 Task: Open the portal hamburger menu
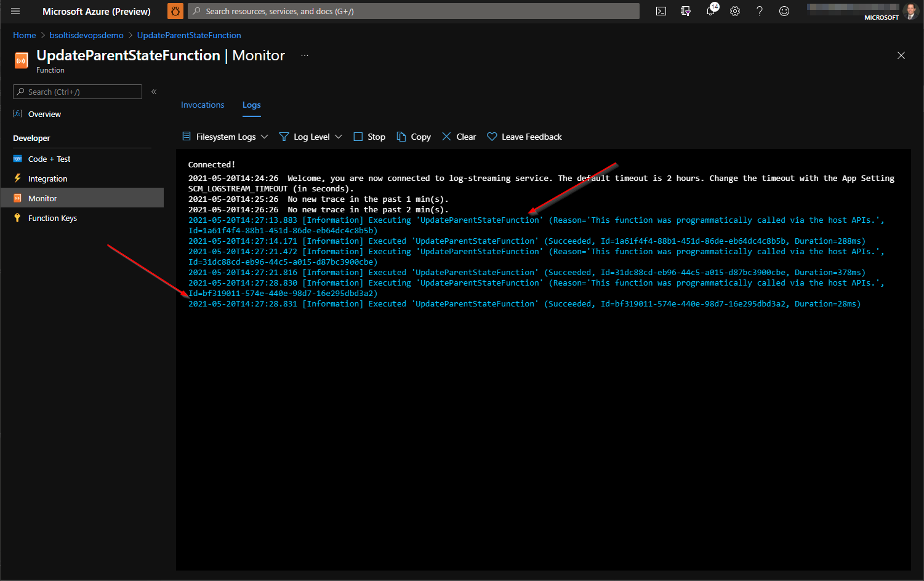coord(15,11)
